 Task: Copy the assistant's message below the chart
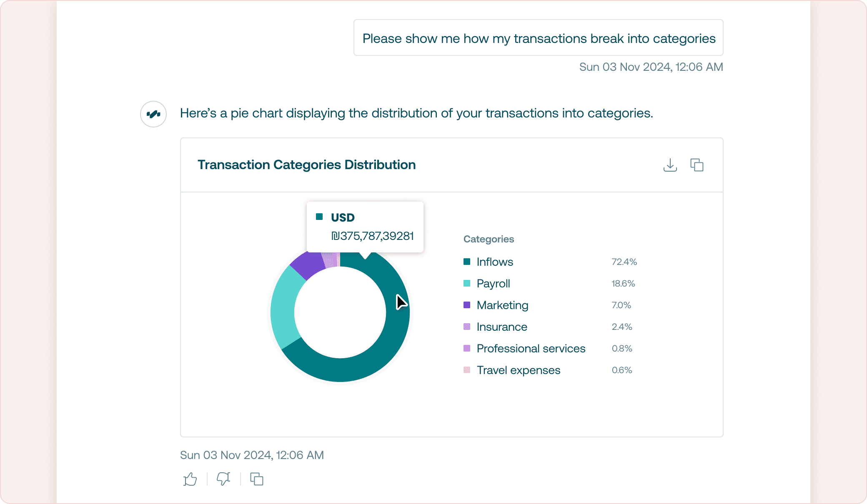point(256,479)
